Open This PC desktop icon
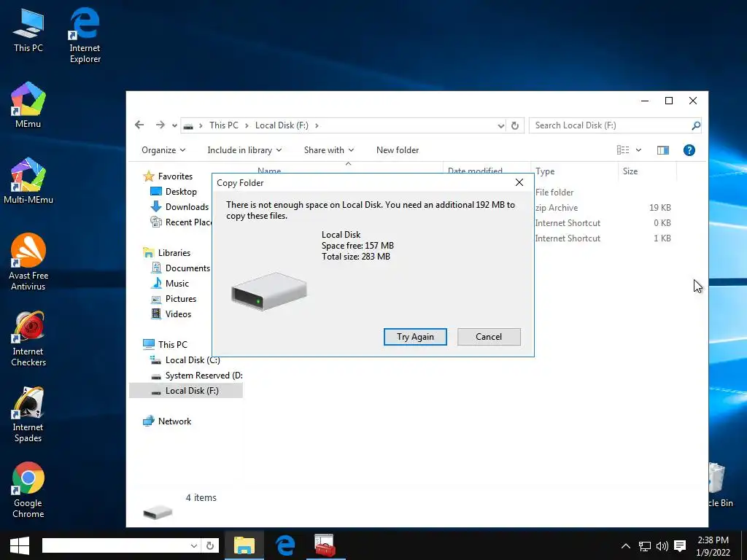This screenshot has width=747, height=560. tap(28, 30)
